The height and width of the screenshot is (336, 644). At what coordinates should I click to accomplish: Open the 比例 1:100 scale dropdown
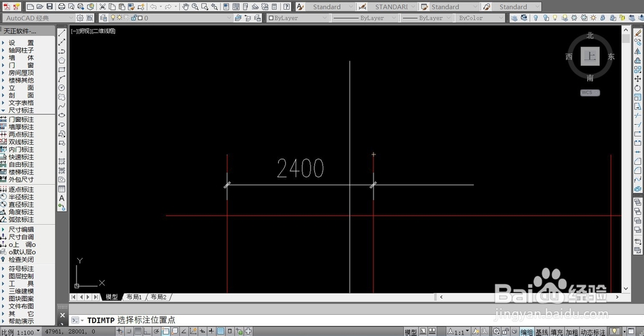coord(21,332)
